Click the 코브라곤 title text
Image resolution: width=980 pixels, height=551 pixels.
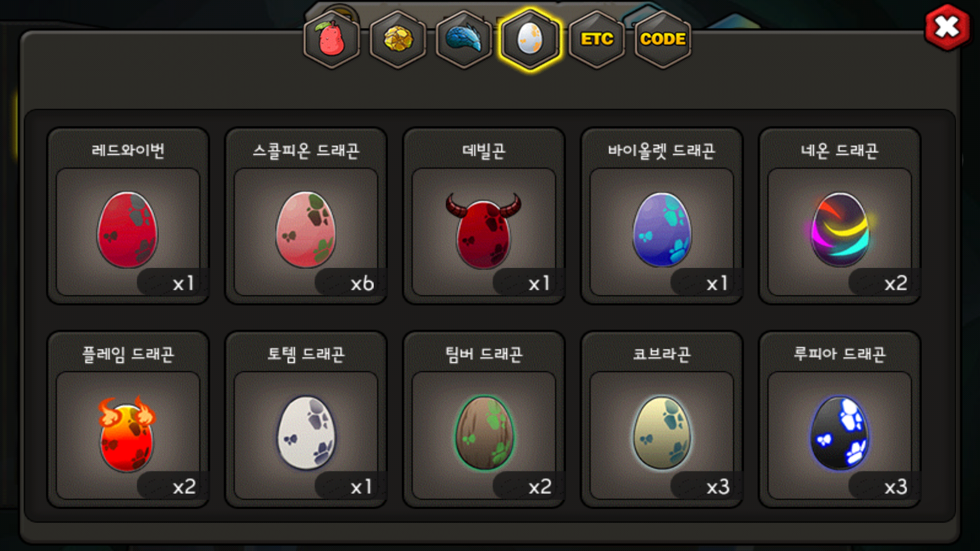click(x=662, y=354)
